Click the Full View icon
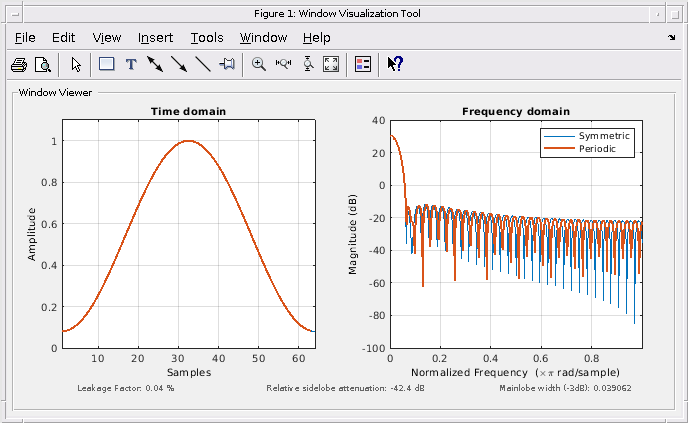This screenshot has width=688, height=423. [331, 64]
